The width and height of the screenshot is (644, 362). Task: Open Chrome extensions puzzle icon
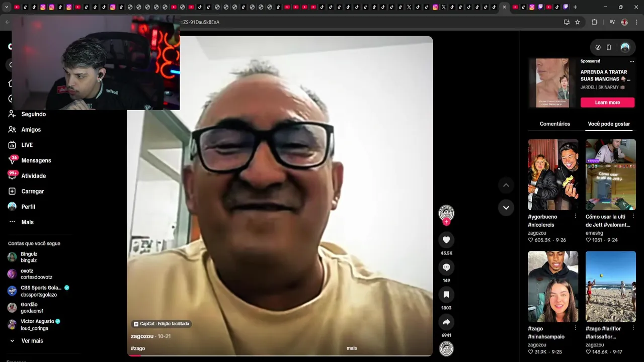point(594,22)
